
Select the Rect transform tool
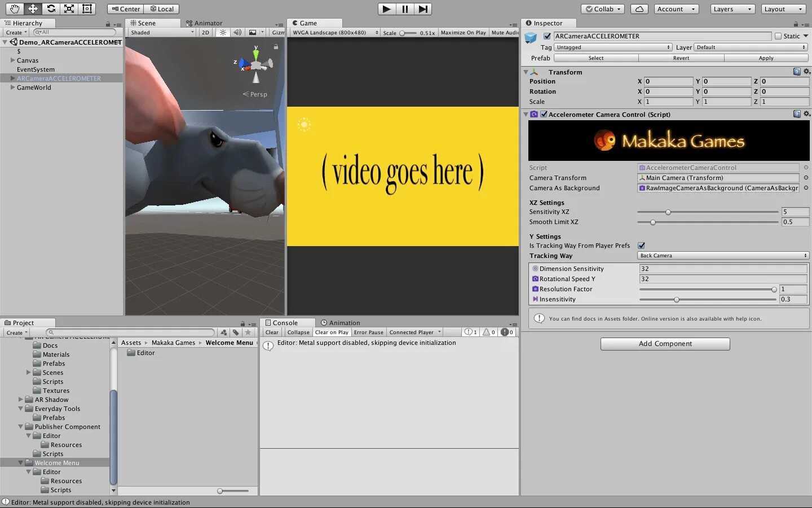pos(87,9)
